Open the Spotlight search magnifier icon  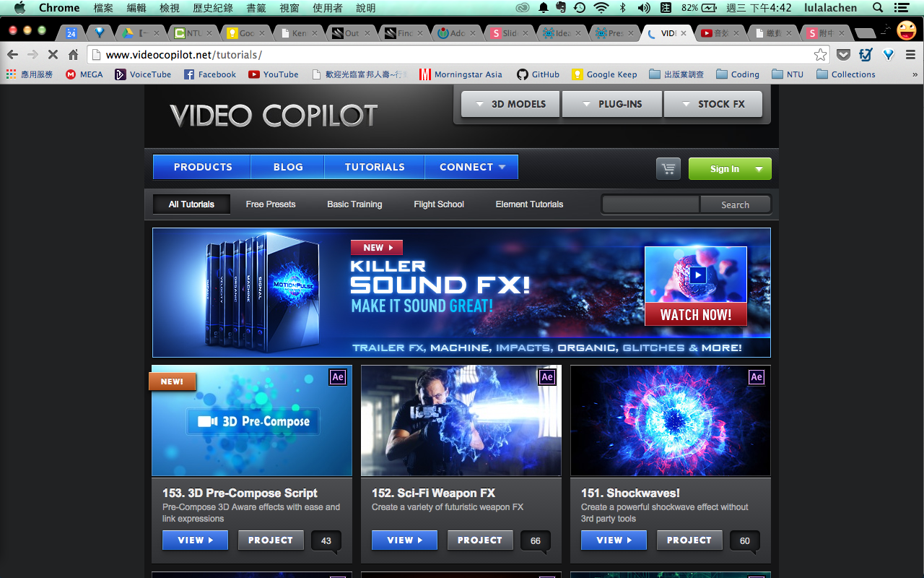pos(878,8)
